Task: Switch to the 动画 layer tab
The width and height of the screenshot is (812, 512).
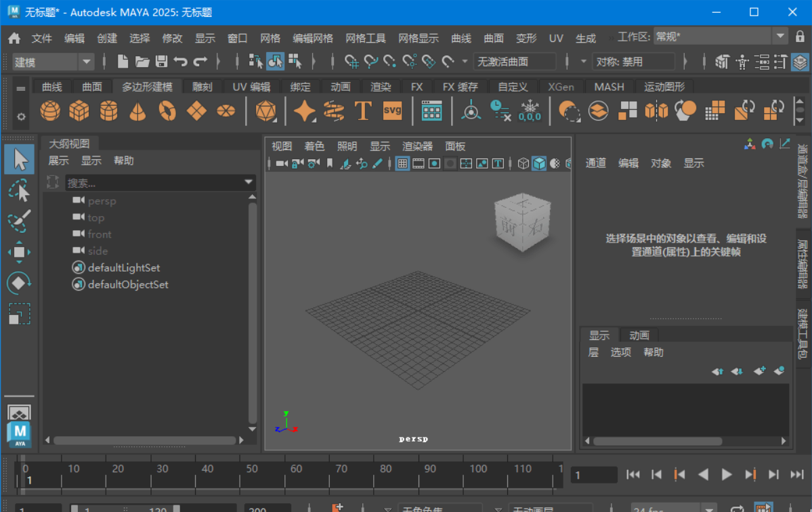Action: tap(639, 335)
